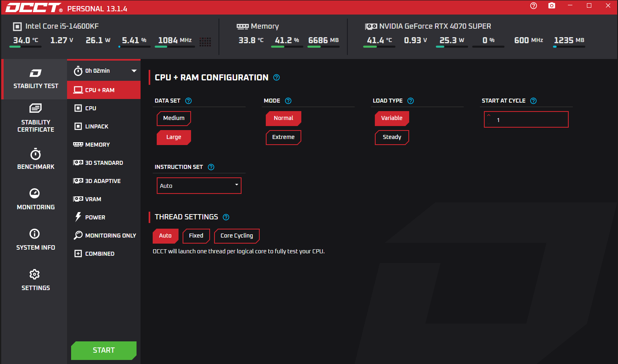Click the Intel Core i5 CPU chip icon
618x364 pixels.
coord(17,27)
